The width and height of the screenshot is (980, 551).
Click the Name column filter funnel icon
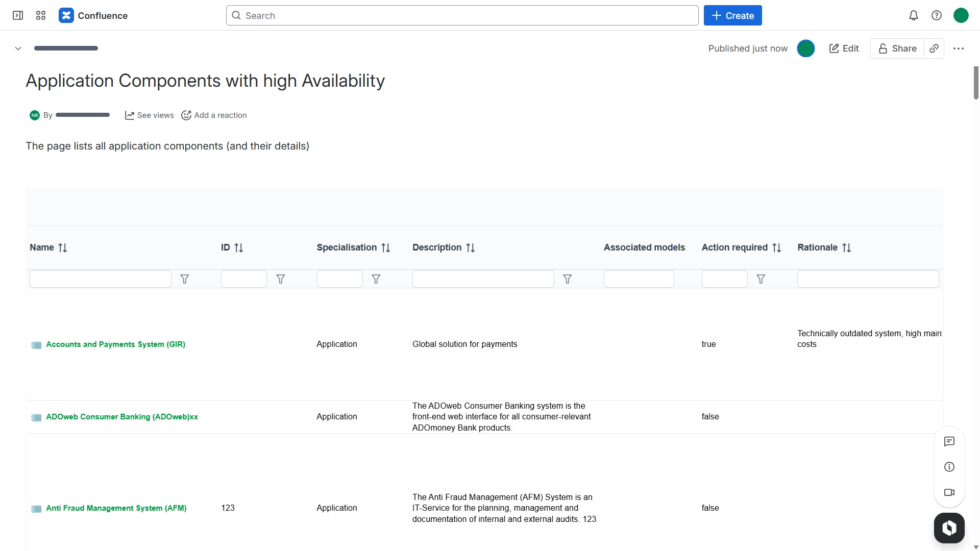pos(185,279)
